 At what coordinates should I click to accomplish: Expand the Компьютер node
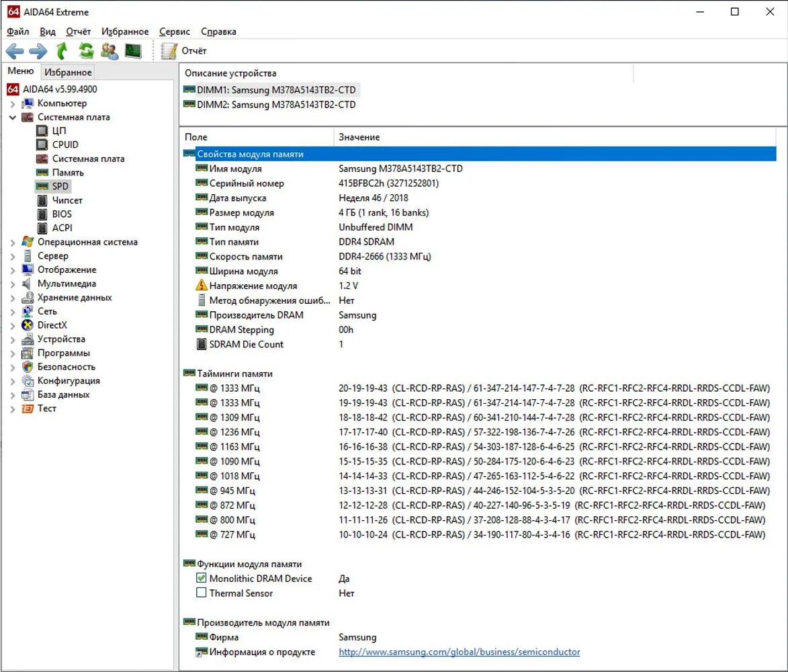[x=13, y=103]
